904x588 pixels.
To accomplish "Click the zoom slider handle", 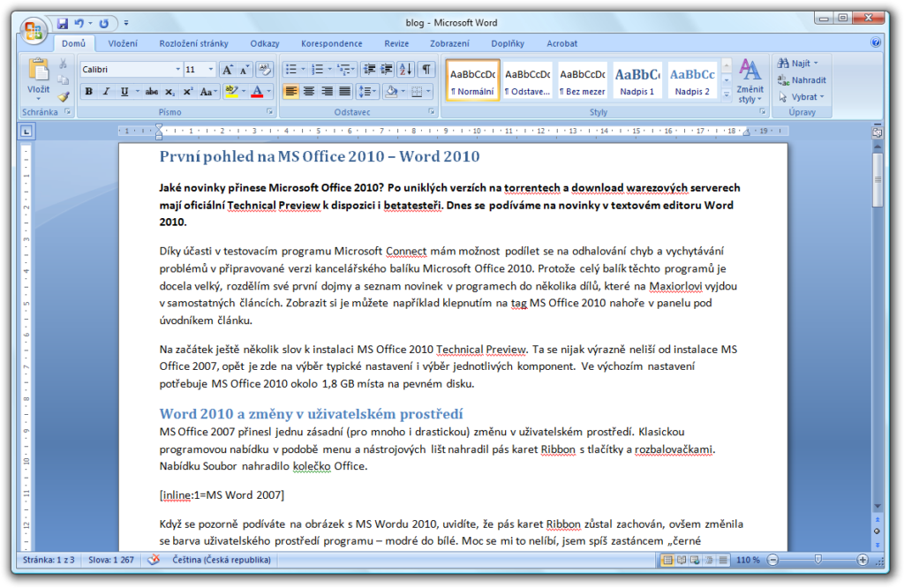I will click(817, 560).
